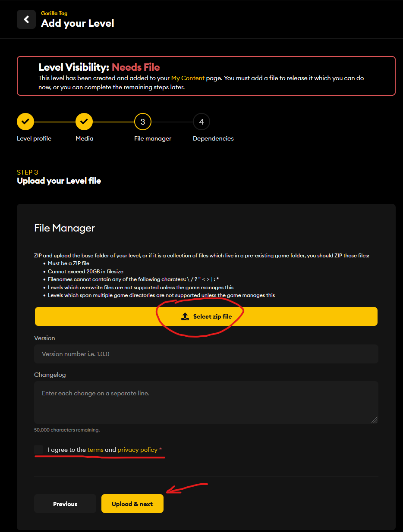Viewport: 403px width, 532px height.
Task: Select the File manager step label
Action: 153,138
